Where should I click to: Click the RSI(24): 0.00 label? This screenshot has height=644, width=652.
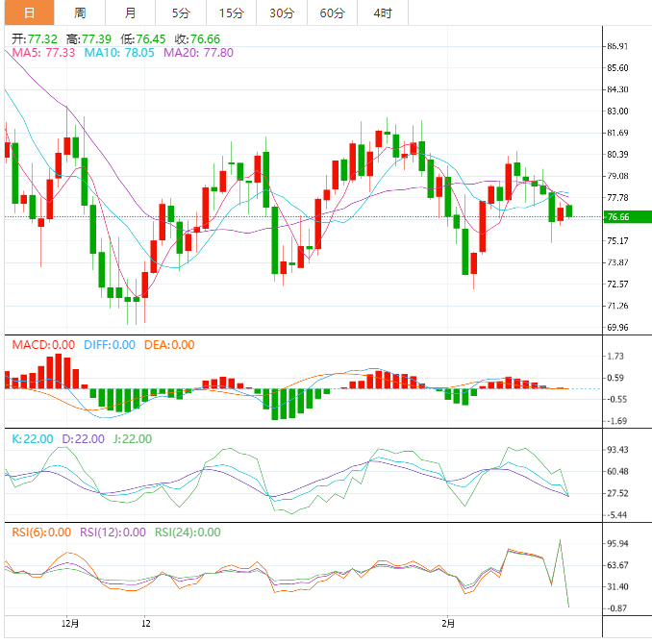click(x=187, y=533)
